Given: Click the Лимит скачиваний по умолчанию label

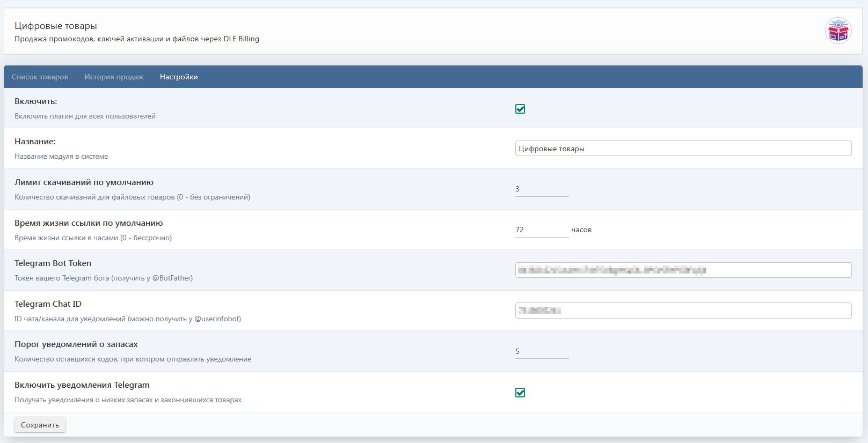Looking at the screenshot, I should click(84, 182).
